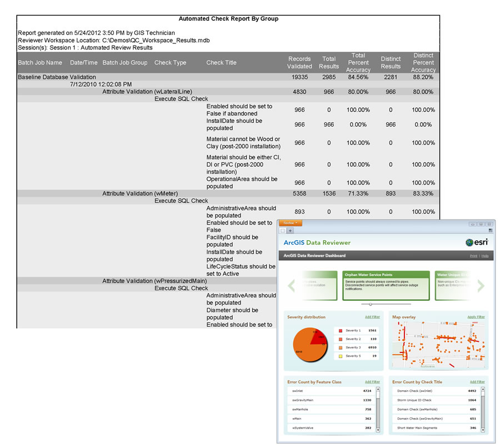Click the Severity 3 orange swatch
500x448 pixels.
click(340, 347)
